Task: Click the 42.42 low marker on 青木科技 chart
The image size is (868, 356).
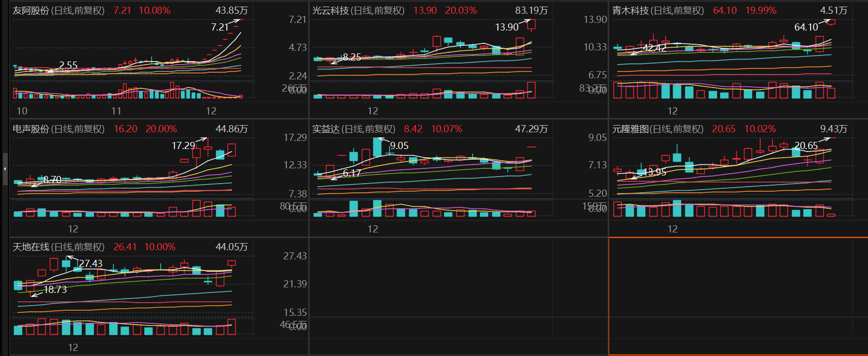Action: coord(654,48)
